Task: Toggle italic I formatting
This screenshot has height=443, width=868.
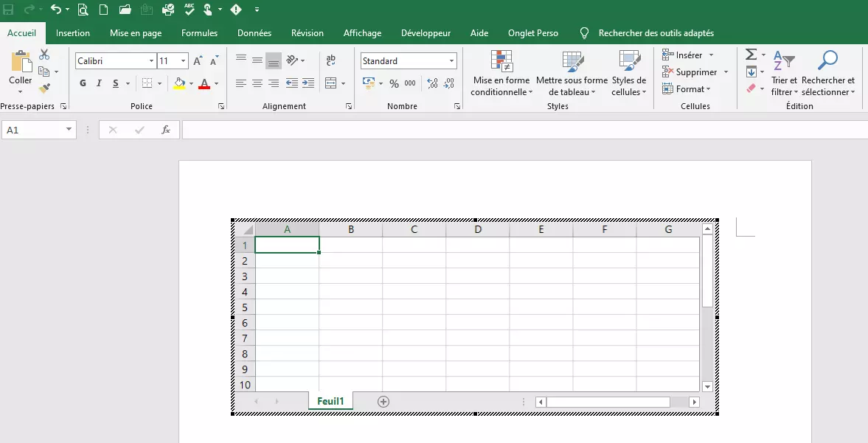Action: coord(99,83)
